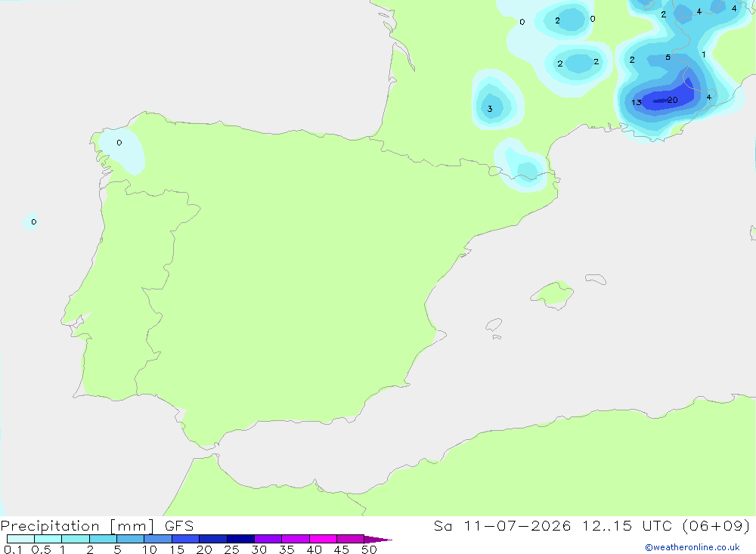This screenshot has width=756, height=554.
Task: Click legend label '35'
Action: (x=287, y=549)
